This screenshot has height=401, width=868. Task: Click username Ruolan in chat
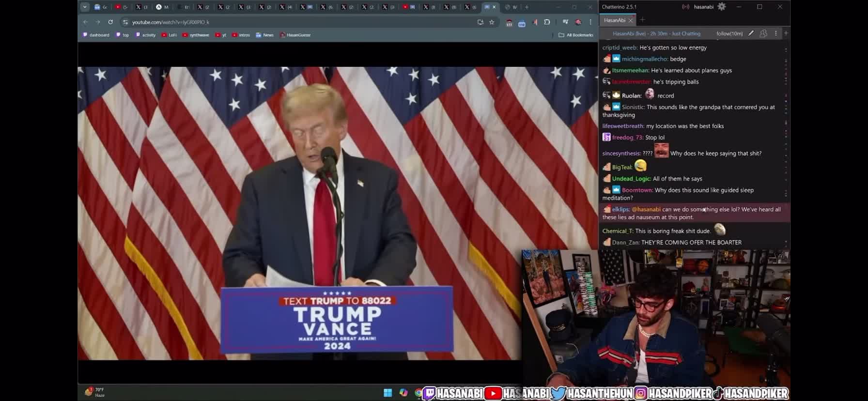(632, 96)
